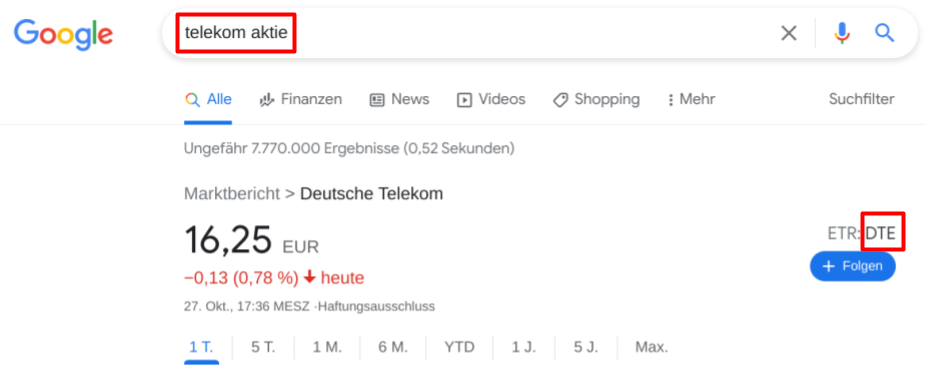Image resolution: width=925 pixels, height=365 pixels.
Task: Open the News results tab
Action: 399,100
